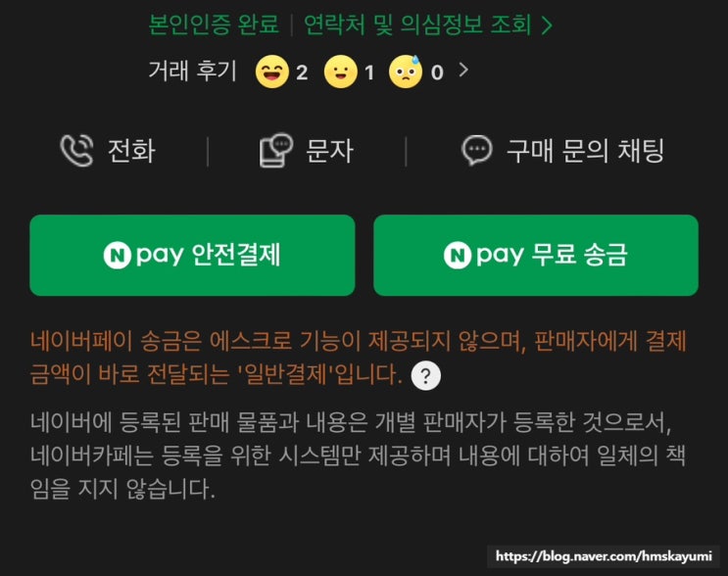Tap the phone call icon
This screenshot has width=728, height=576.
click(76, 151)
